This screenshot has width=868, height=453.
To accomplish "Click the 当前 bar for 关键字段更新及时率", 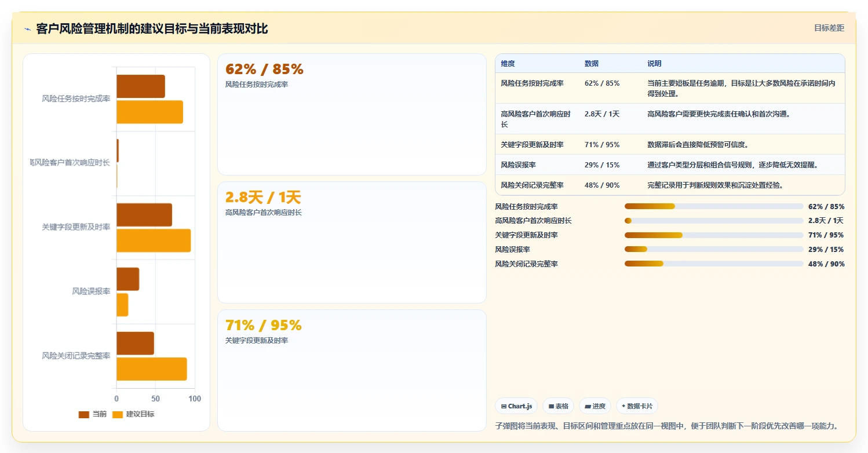I will click(x=144, y=215).
